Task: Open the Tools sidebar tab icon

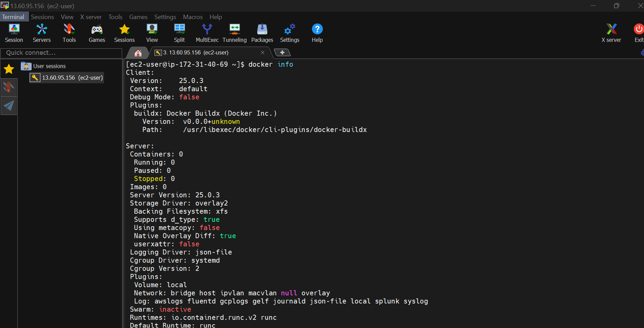Action: point(9,87)
